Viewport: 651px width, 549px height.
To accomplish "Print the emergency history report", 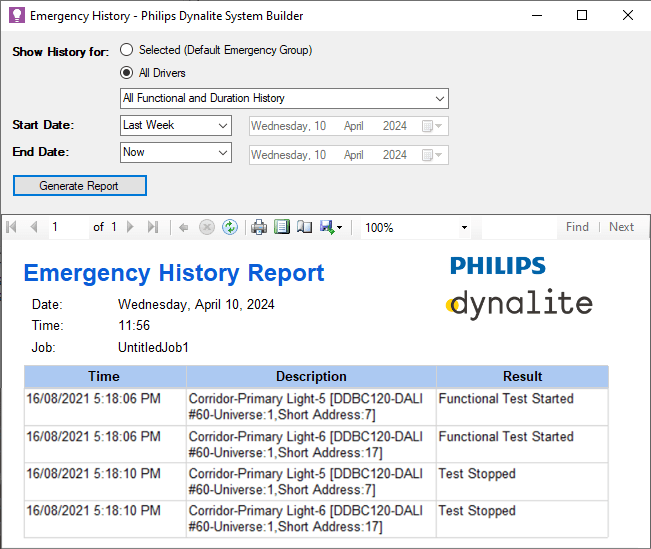I will [259, 227].
